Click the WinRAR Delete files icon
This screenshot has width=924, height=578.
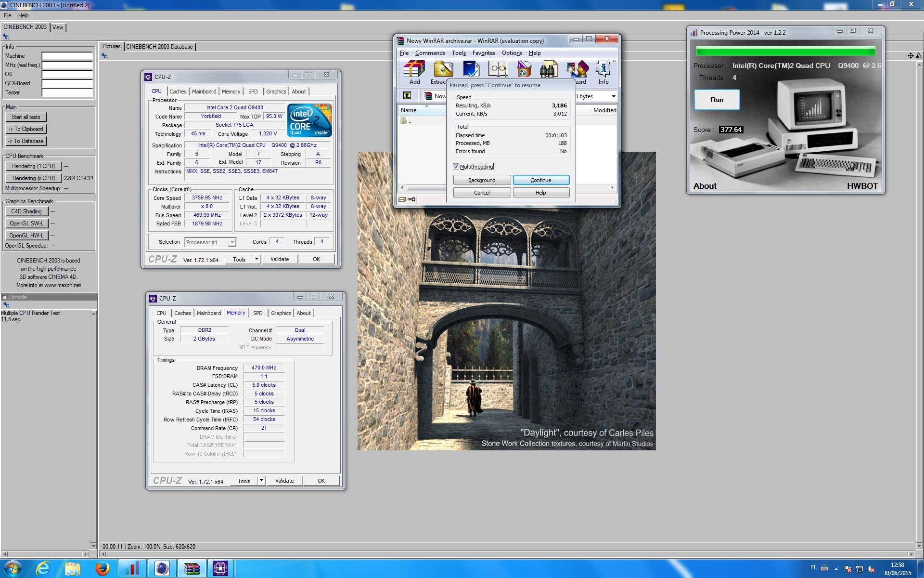coord(524,69)
